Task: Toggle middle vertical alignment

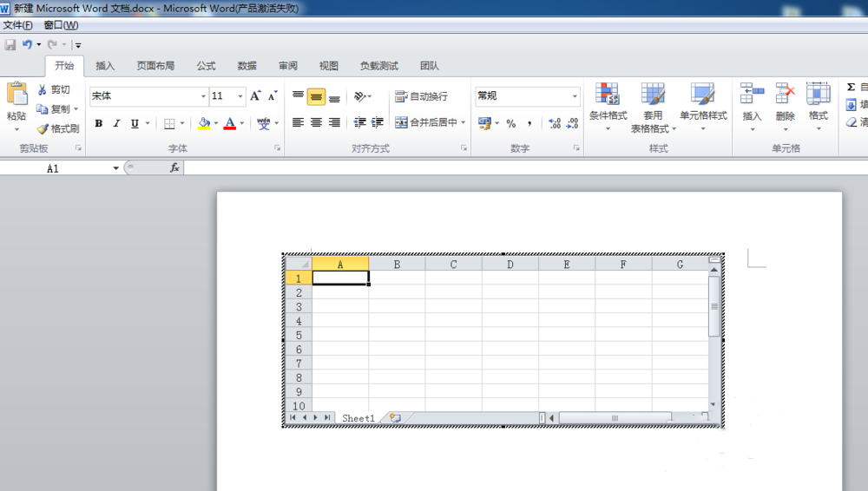Action: pyautogui.click(x=316, y=97)
